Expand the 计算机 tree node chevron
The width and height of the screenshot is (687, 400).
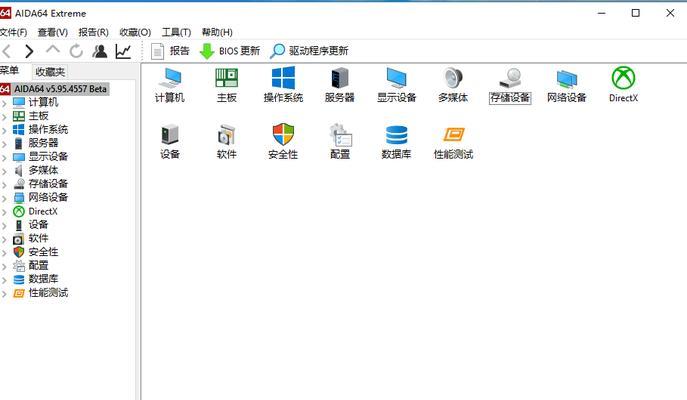pyautogui.click(x=4, y=103)
